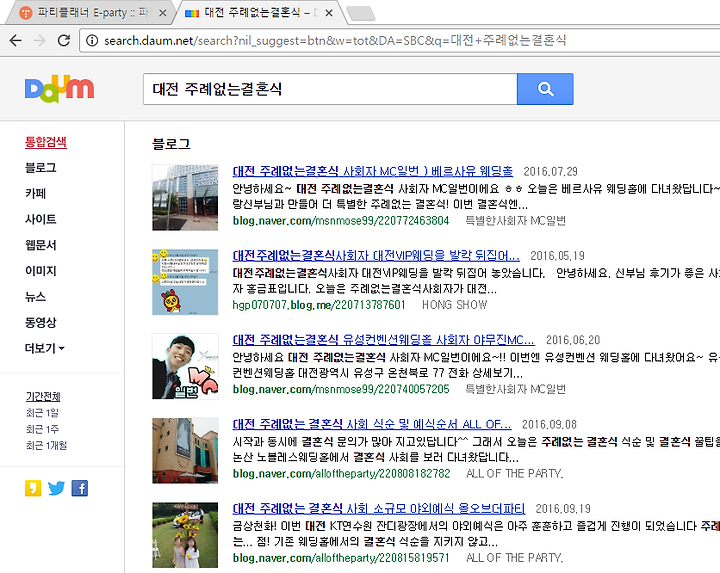Click 특별한사회자 MC일번 under the 베르사유 result
The image size is (720, 573).
tap(515, 220)
